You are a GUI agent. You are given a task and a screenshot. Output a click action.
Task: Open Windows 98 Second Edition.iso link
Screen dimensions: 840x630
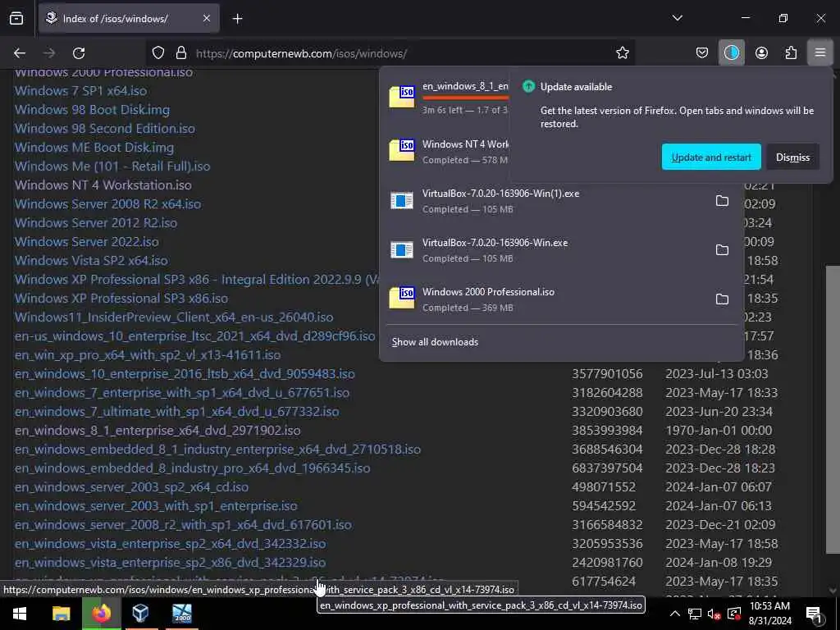tap(105, 128)
